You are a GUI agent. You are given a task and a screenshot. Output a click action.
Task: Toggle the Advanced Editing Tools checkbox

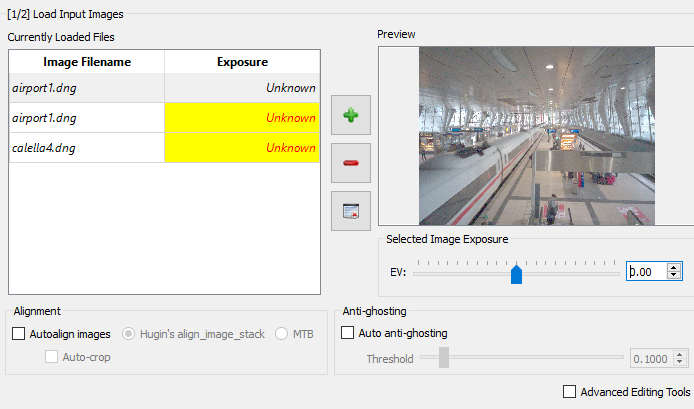click(569, 392)
